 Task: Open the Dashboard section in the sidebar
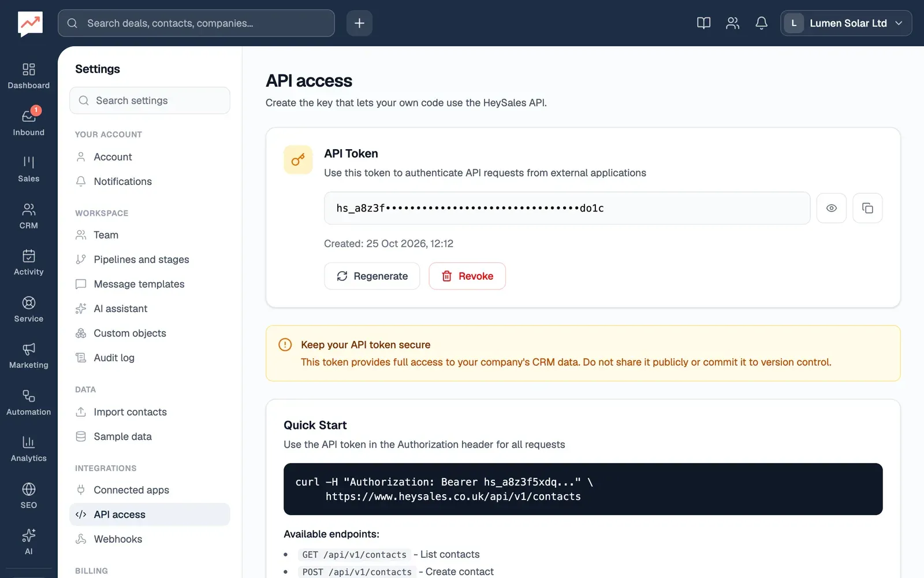28,77
